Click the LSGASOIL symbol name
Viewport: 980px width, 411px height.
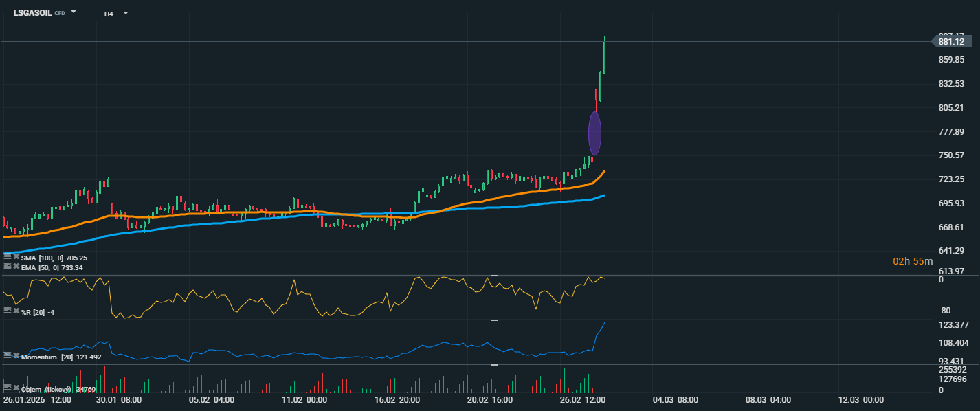(32, 12)
